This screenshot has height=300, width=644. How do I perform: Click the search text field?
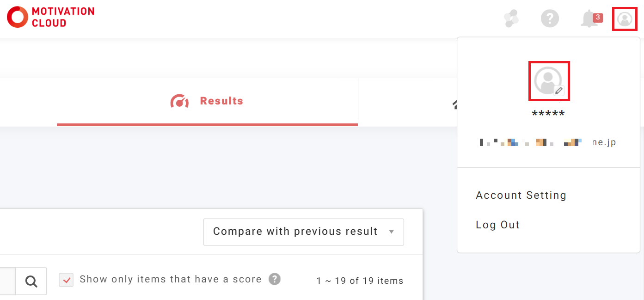7,281
